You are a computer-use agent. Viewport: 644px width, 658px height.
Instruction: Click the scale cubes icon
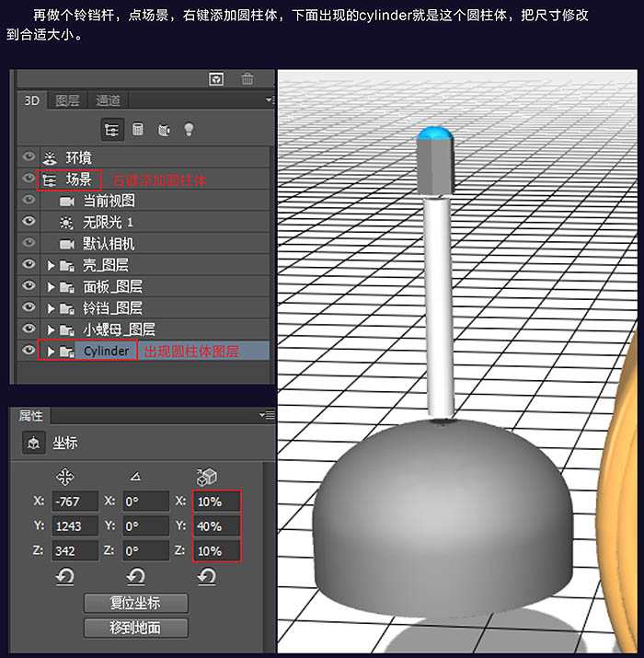[x=206, y=477]
